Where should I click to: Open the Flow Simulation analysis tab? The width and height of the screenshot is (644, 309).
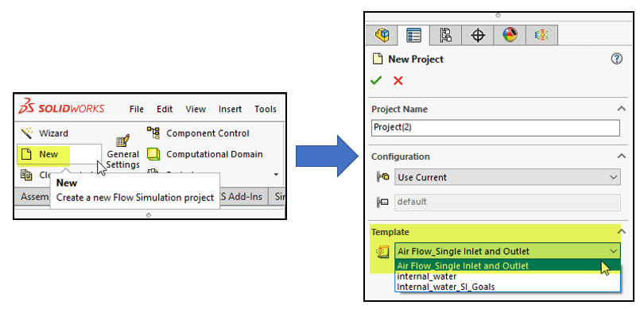click(541, 35)
